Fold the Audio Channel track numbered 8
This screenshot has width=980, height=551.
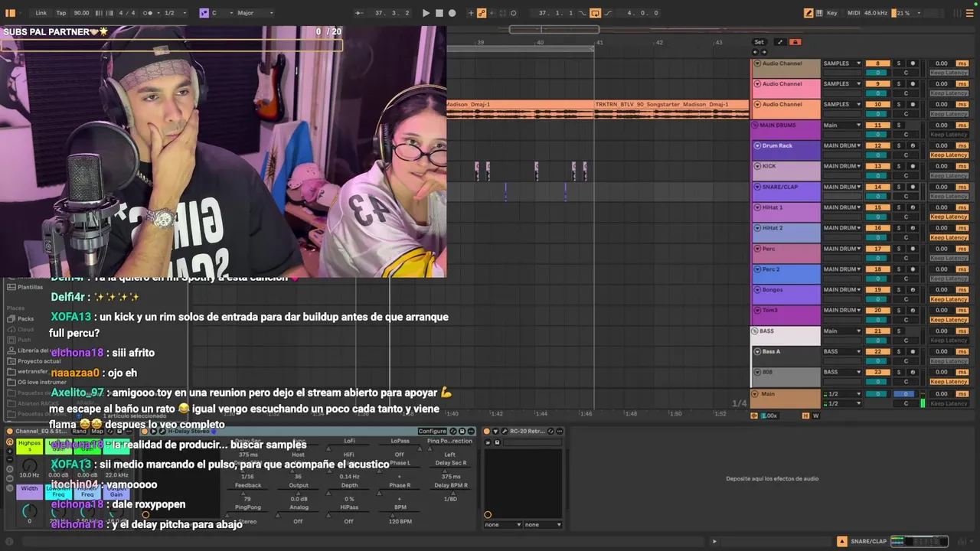click(x=757, y=64)
